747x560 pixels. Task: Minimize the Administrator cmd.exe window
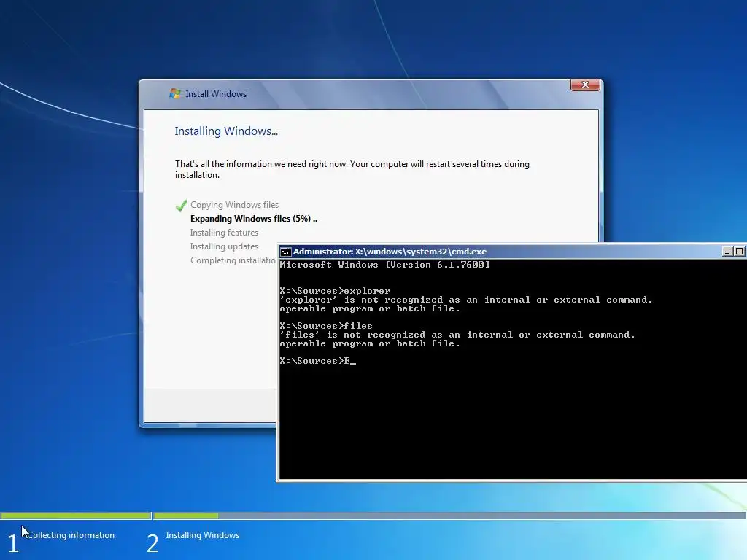point(727,252)
